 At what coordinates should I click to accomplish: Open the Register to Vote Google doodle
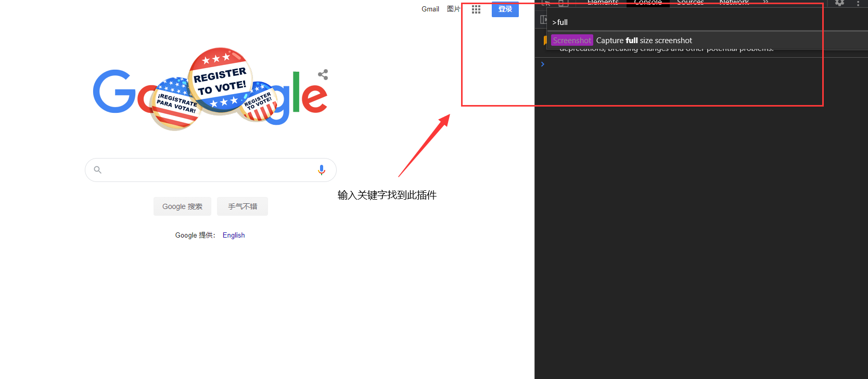[210, 88]
